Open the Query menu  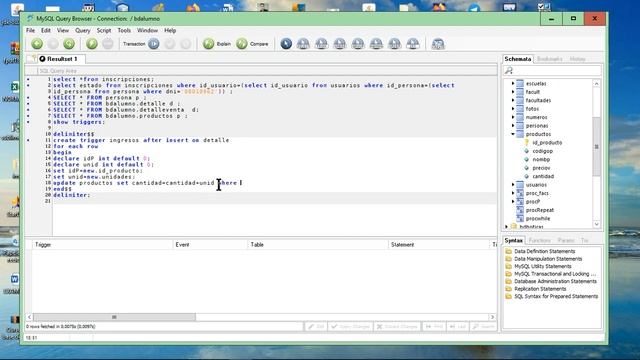82,31
